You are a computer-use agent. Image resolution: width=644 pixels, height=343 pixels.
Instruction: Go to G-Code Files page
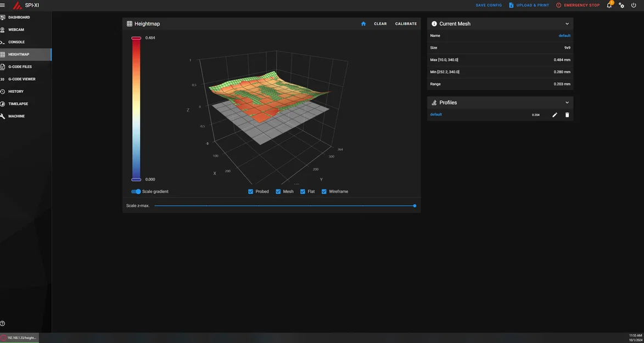tap(26, 66)
